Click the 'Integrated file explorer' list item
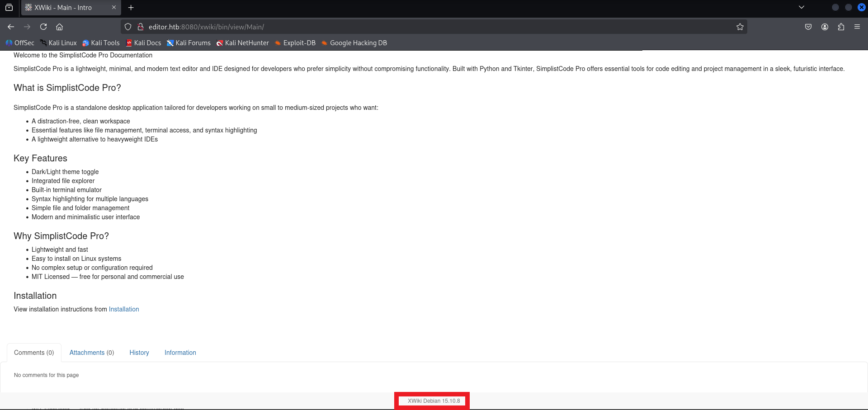Image resolution: width=868 pixels, height=410 pixels. (x=63, y=181)
